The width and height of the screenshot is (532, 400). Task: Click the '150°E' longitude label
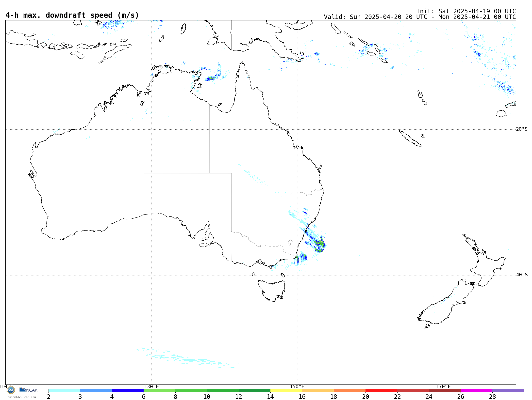click(297, 387)
